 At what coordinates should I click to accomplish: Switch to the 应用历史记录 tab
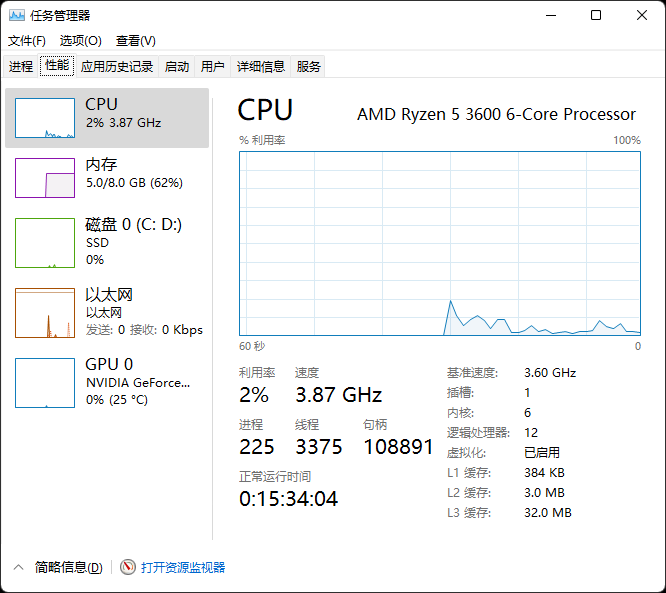(x=117, y=67)
